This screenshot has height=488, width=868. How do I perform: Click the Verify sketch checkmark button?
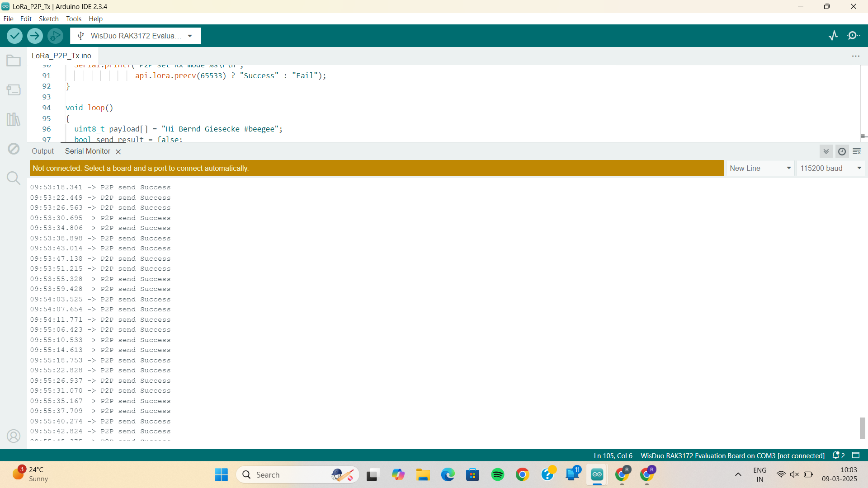(14, 36)
